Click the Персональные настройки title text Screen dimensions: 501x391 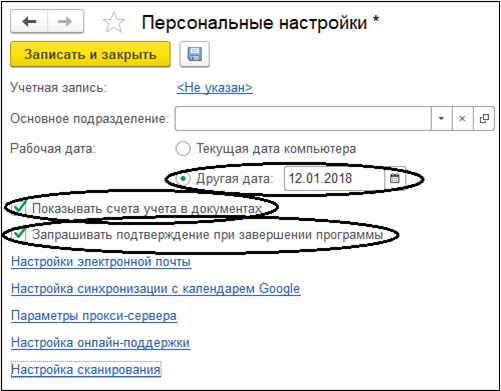point(254,23)
